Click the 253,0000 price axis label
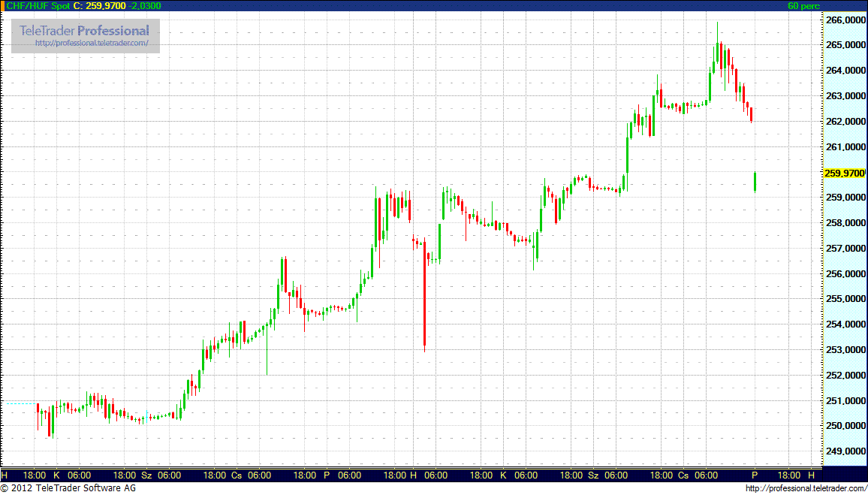 (x=845, y=349)
